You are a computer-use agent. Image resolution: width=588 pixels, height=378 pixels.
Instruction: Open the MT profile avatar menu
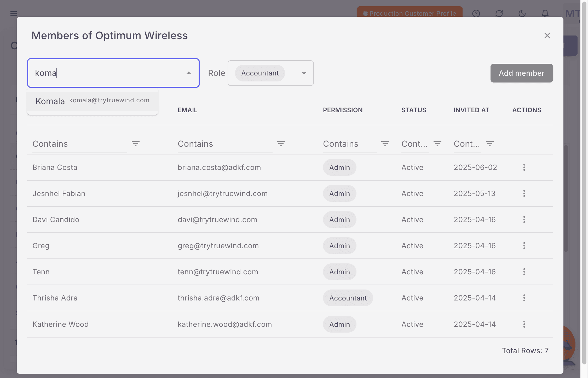[x=572, y=13]
